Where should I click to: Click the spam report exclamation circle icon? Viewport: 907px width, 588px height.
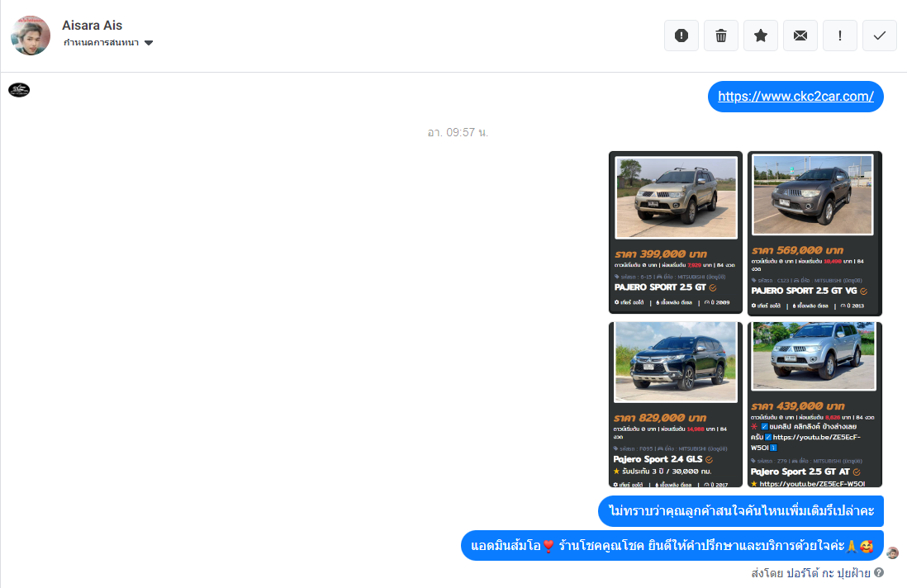click(x=681, y=36)
